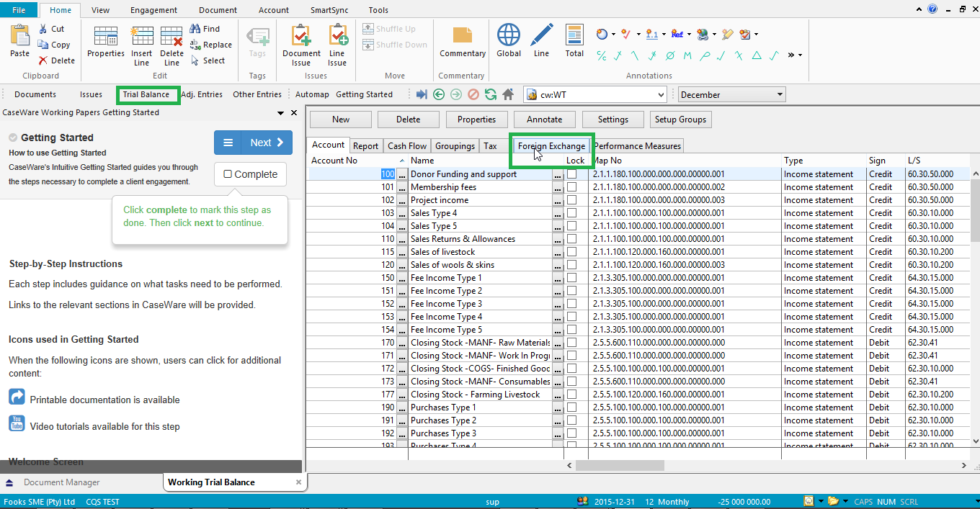Go to home using house icon
This screenshot has width=980, height=509.
click(508, 94)
